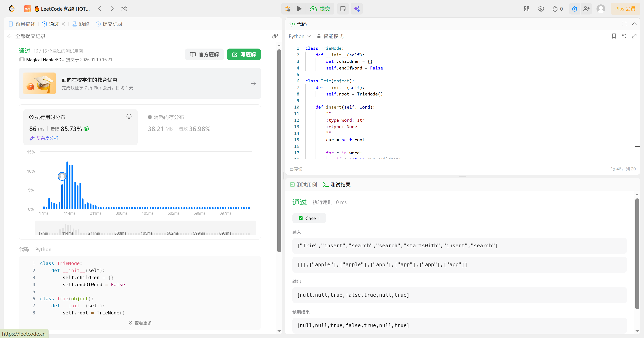Open the layout grid icon
This screenshot has width=644, height=338.
[x=526, y=9]
